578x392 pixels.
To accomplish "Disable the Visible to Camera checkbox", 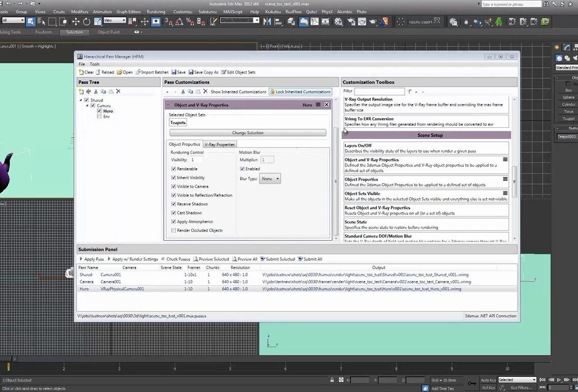I will [x=174, y=186].
